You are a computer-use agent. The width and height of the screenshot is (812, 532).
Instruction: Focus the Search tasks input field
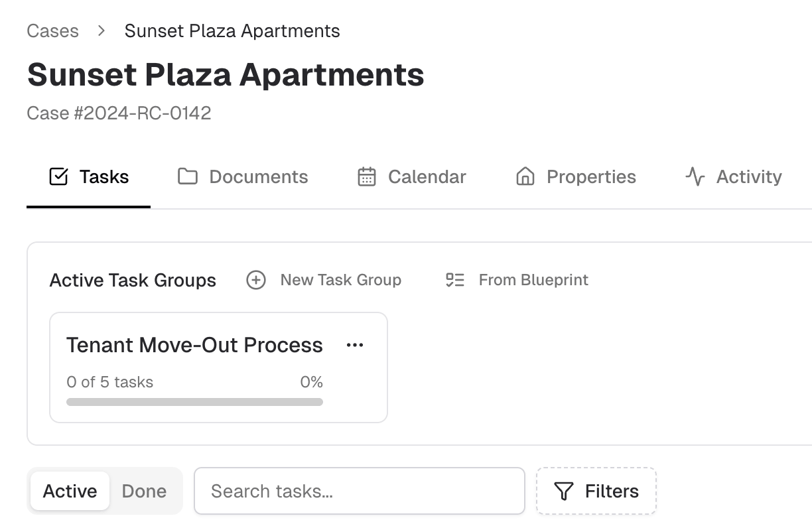[359, 491]
